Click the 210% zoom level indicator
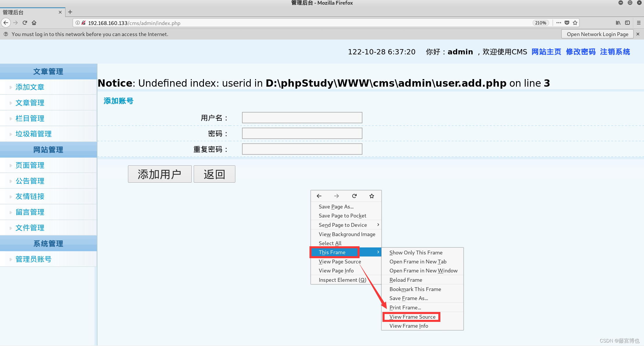This screenshot has width=644, height=346. coord(540,23)
